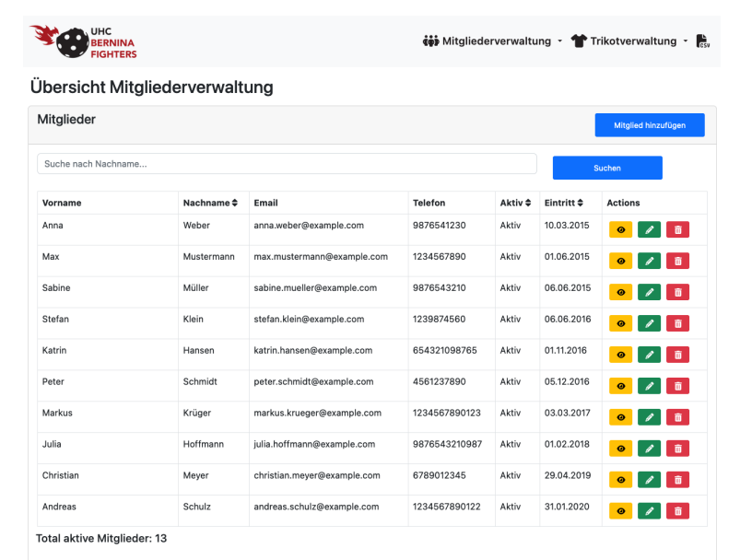Click green edit pencil for Anna Weber

pyautogui.click(x=649, y=230)
